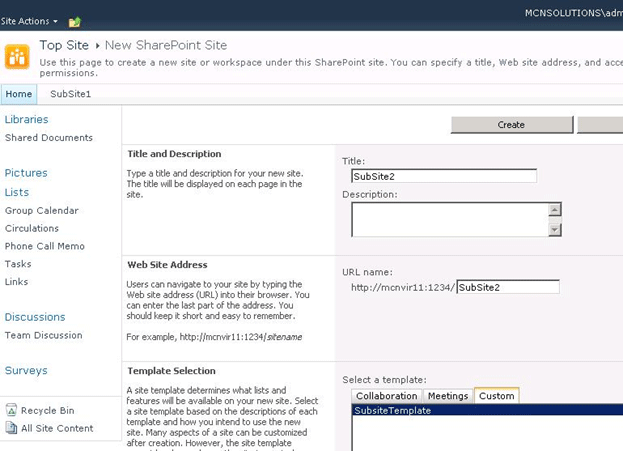Open the Links list
This screenshot has width=623, height=451.
click(16, 282)
